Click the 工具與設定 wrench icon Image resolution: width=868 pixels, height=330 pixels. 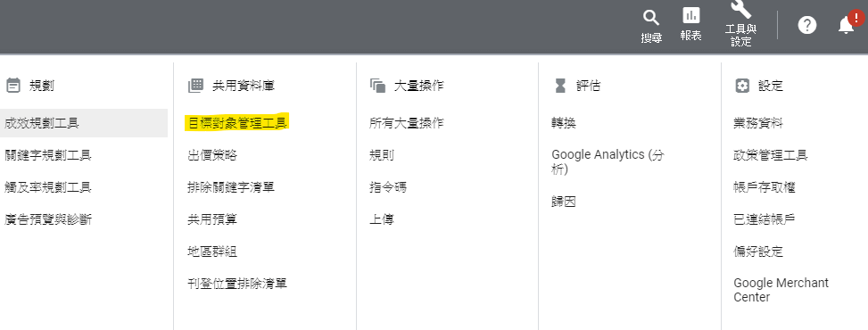(740, 10)
